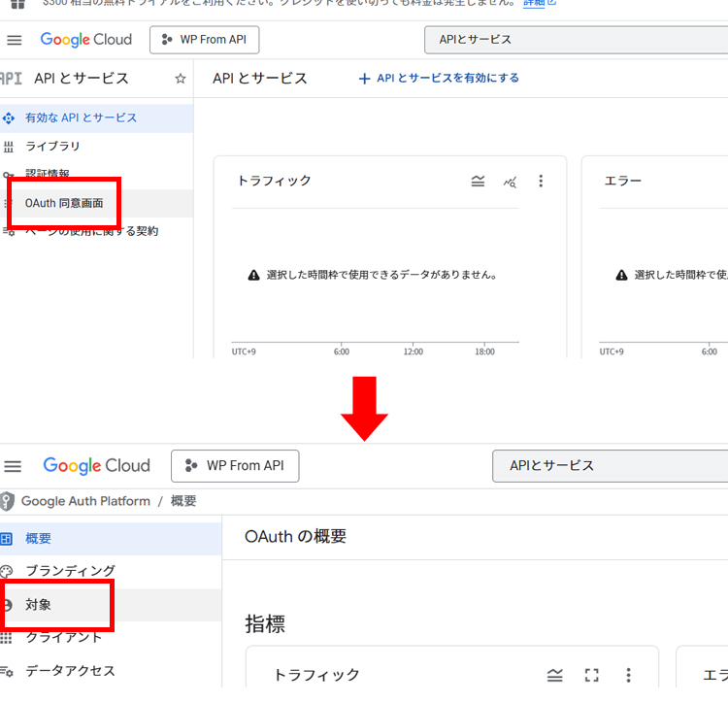Open WP From API project picker on OAuth overview page
728x703 pixels.
[235, 466]
